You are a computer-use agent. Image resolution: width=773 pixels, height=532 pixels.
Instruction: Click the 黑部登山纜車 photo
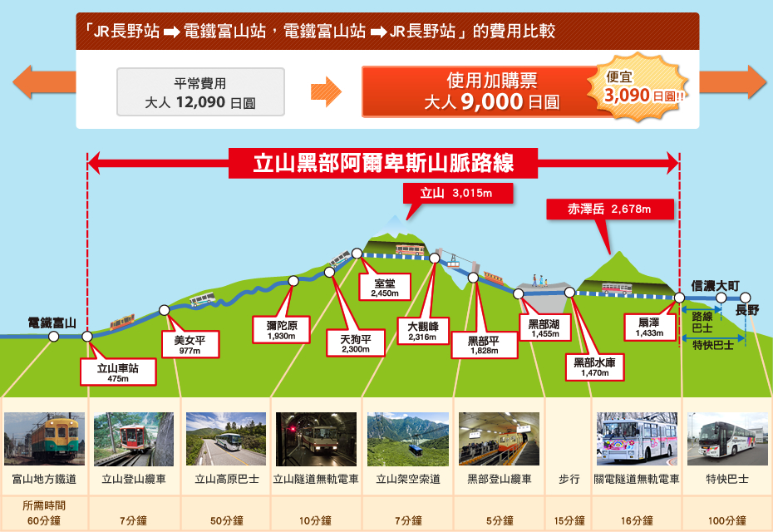(499, 439)
